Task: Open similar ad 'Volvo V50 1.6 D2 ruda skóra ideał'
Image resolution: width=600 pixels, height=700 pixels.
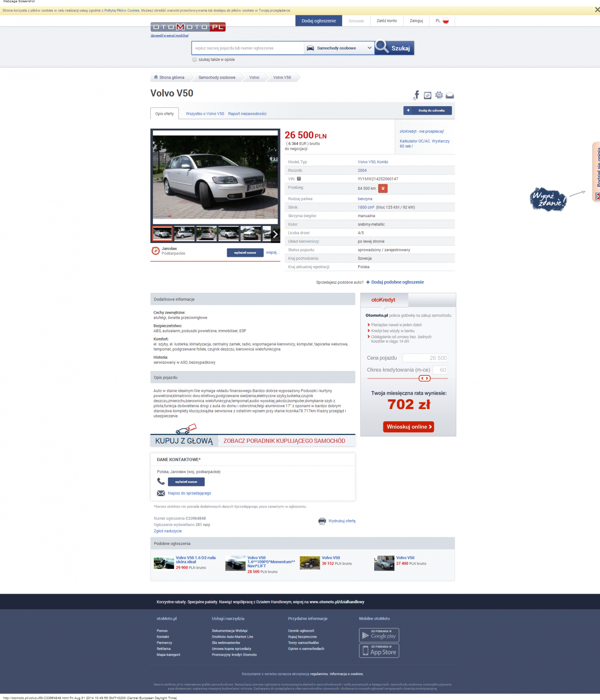Action: tap(196, 560)
